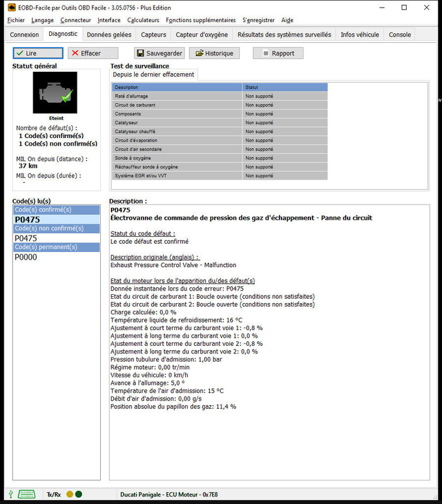This screenshot has height=504, width=442.
Task: Open Historique folder button
Action: point(214,53)
